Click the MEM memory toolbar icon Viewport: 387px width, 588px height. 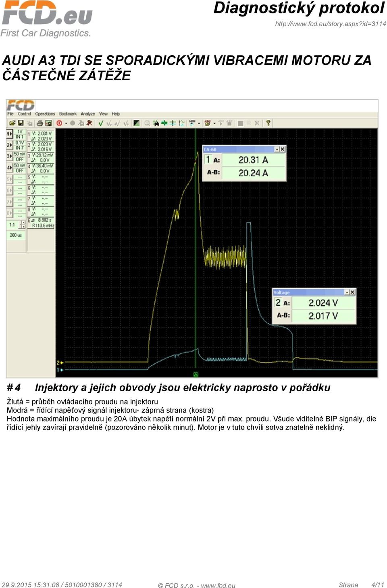[x=192, y=123]
